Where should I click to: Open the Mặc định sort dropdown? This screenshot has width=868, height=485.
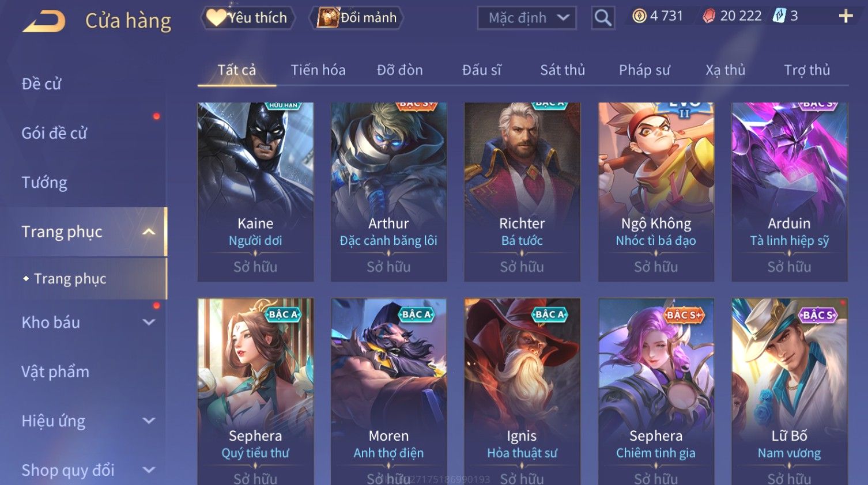click(x=527, y=18)
